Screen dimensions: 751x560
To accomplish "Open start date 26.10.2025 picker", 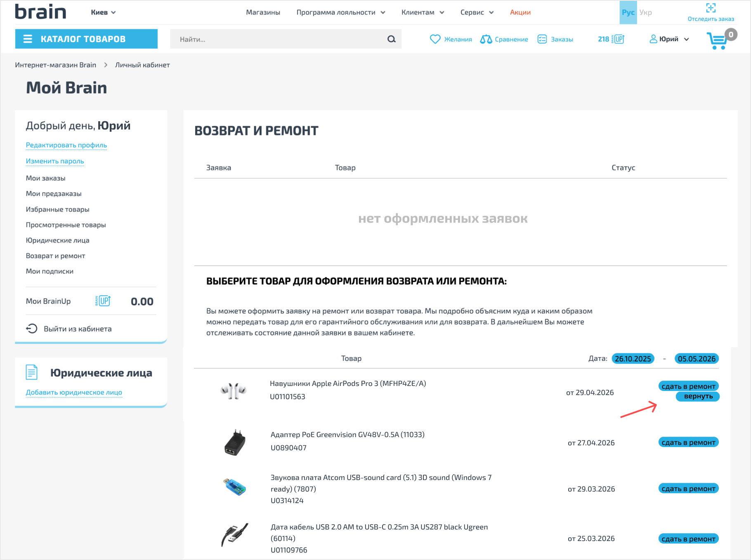I will pyautogui.click(x=633, y=358).
